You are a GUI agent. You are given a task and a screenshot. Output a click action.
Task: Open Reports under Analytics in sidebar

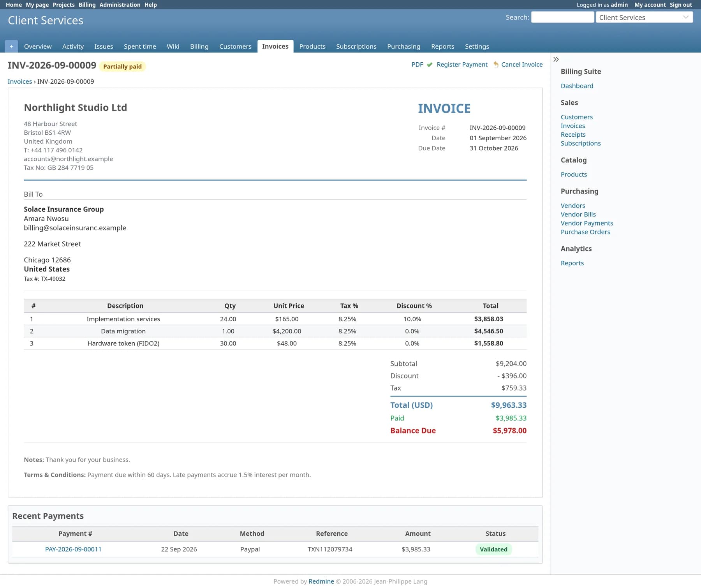[572, 263]
